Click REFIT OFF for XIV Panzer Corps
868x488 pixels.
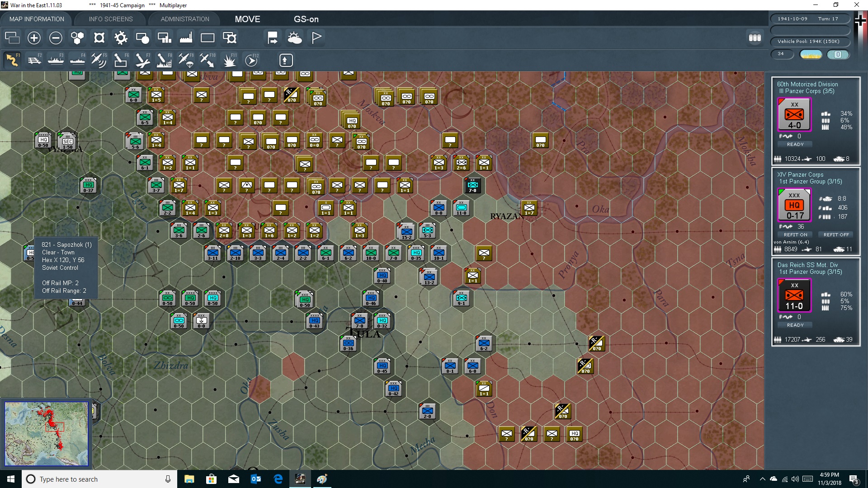(836, 235)
